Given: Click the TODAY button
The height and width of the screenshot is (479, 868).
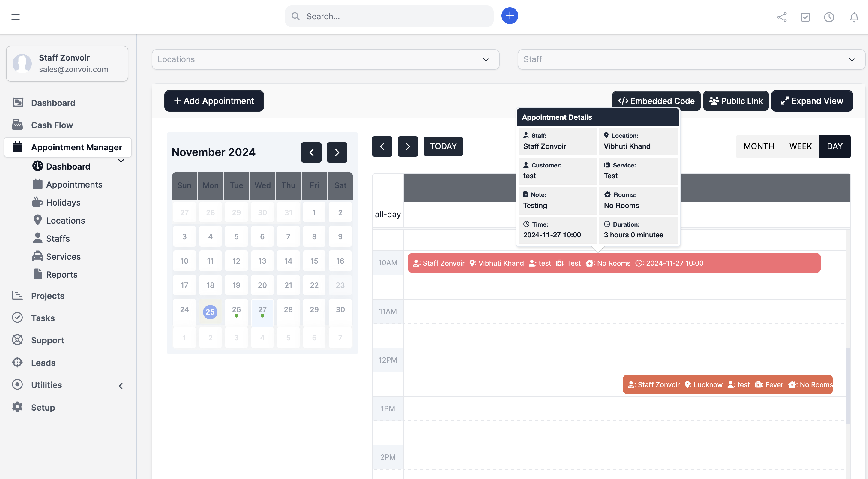Looking at the screenshot, I should (x=443, y=146).
